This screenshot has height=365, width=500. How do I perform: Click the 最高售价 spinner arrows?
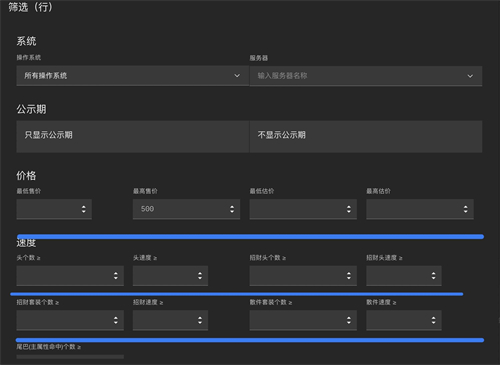(x=232, y=209)
